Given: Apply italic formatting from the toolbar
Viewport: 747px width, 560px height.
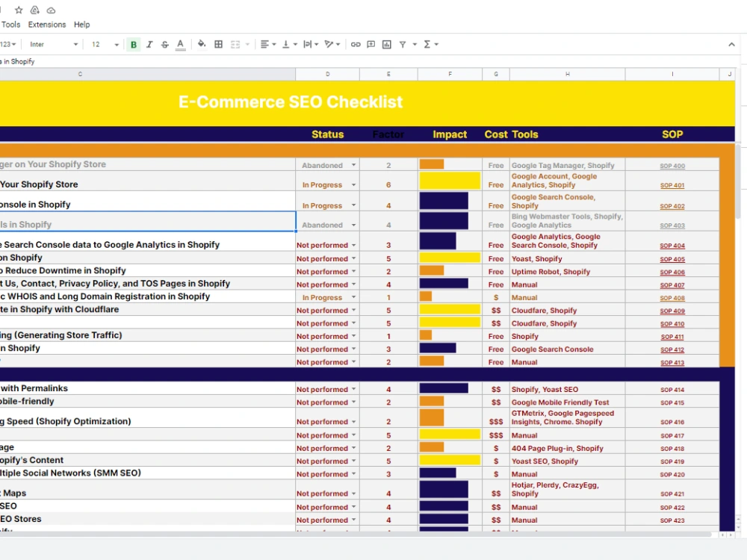Looking at the screenshot, I should click(149, 44).
